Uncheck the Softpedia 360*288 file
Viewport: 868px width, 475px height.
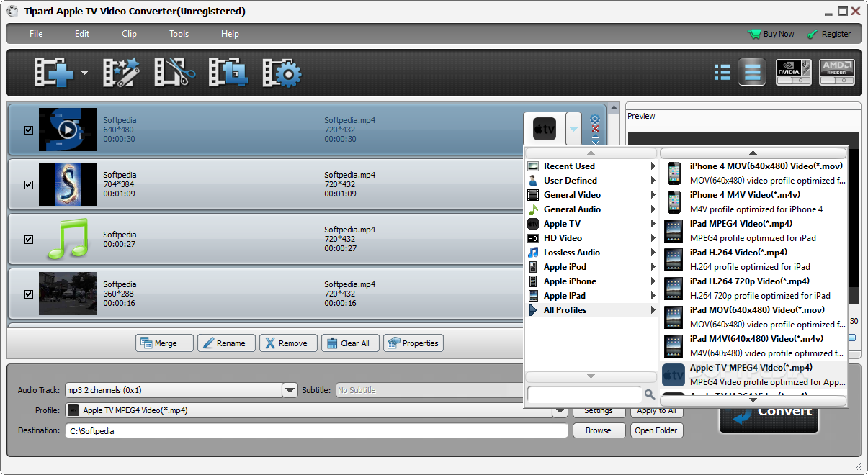[x=29, y=294]
